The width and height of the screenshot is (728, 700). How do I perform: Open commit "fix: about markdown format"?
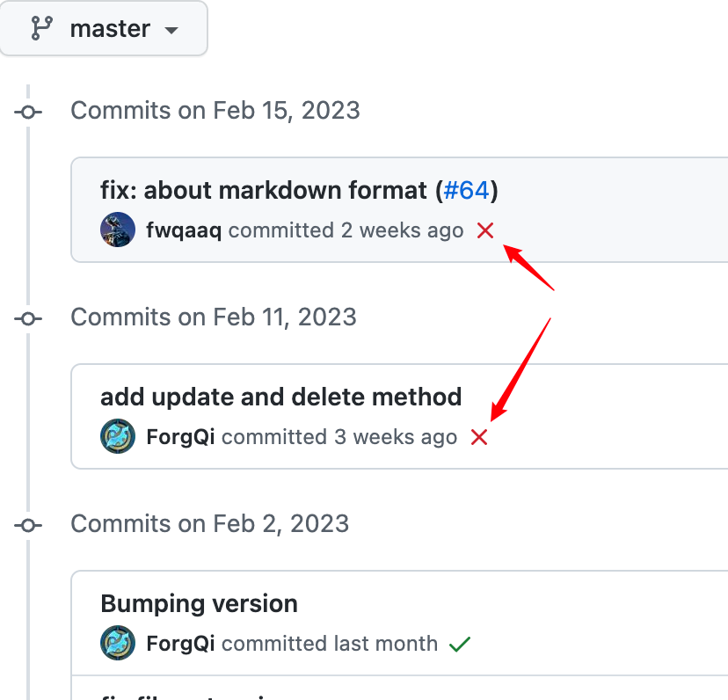(x=263, y=190)
